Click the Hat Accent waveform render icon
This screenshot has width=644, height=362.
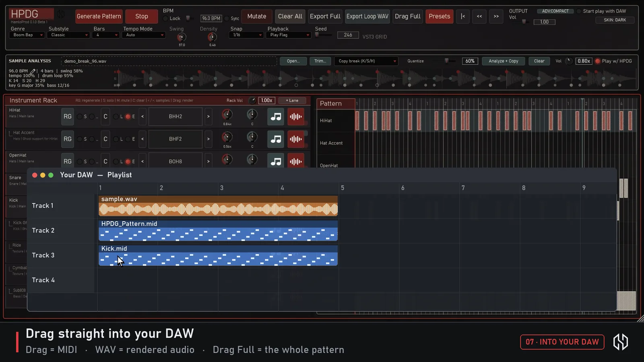(x=296, y=139)
